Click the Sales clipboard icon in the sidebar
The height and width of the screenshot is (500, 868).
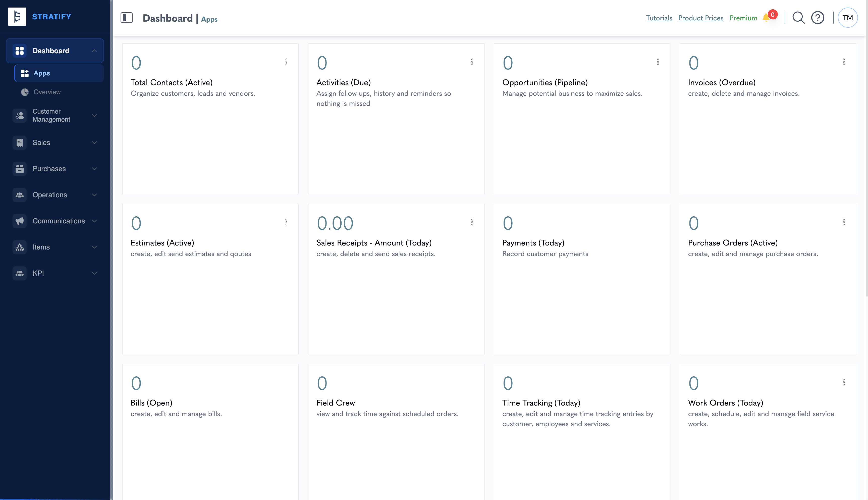[x=20, y=142]
